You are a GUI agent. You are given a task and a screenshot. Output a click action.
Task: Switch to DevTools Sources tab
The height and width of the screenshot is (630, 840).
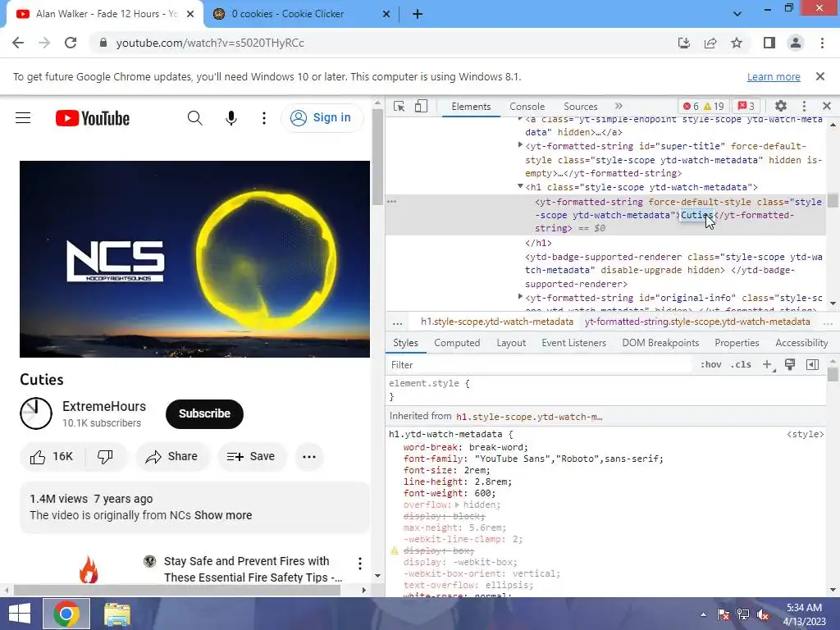[580, 107]
